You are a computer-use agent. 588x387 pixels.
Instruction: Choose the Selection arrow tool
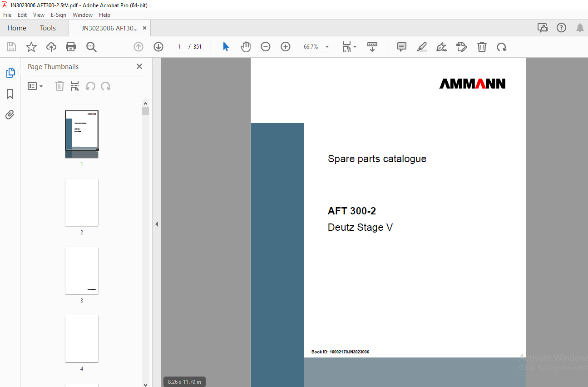point(226,47)
